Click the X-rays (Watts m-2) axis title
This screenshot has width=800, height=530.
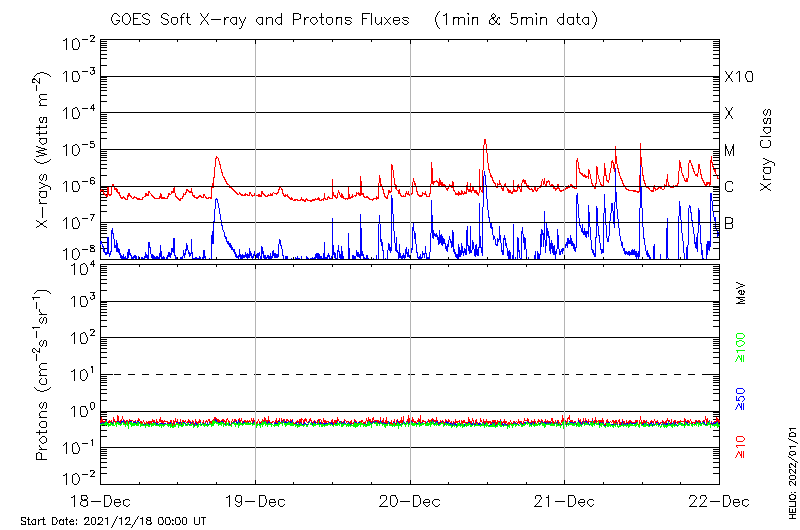pyautogui.click(x=44, y=149)
